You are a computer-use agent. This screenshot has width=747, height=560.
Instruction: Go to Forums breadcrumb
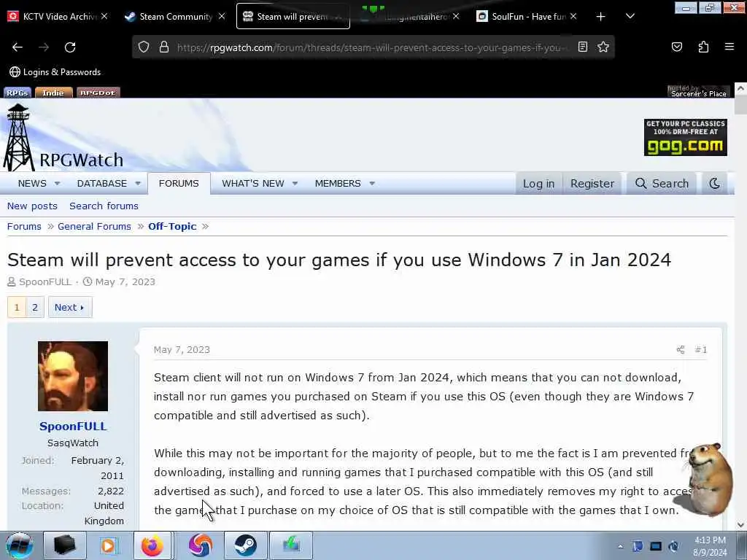[24, 226]
